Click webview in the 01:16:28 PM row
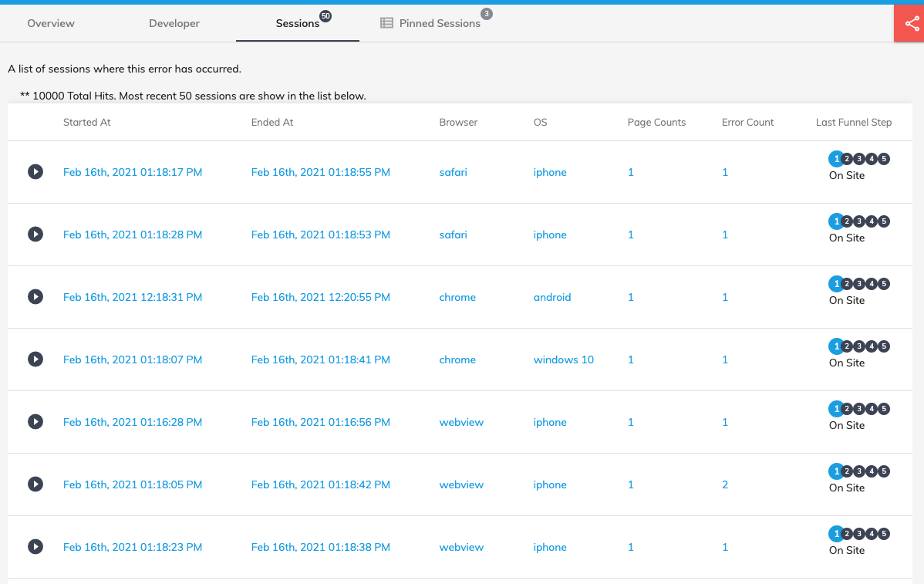The height and width of the screenshot is (584, 924). pyautogui.click(x=461, y=422)
